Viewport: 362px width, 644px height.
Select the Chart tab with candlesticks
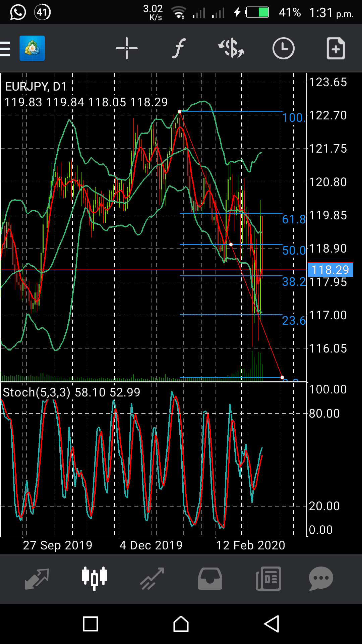(94, 579)
